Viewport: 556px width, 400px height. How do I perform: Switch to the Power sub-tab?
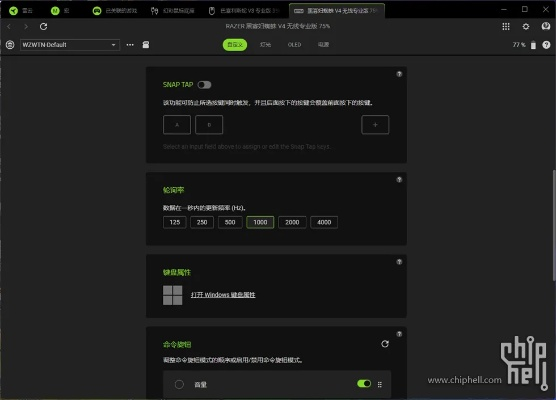(x=323, y=45)
